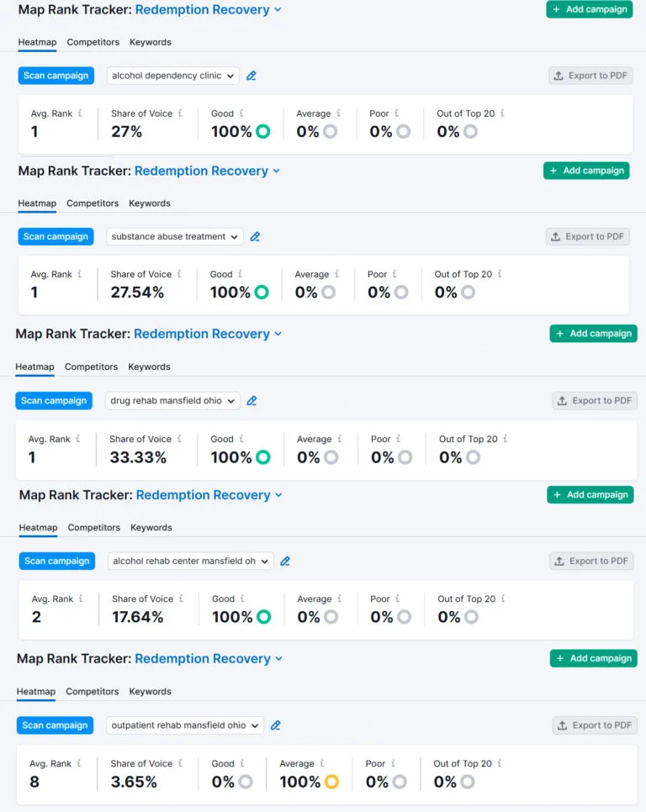This screenshot has height=812, width=646.
Task: Click edit pencil beside alcohol rehab center keyword
Action: point(285,562)
